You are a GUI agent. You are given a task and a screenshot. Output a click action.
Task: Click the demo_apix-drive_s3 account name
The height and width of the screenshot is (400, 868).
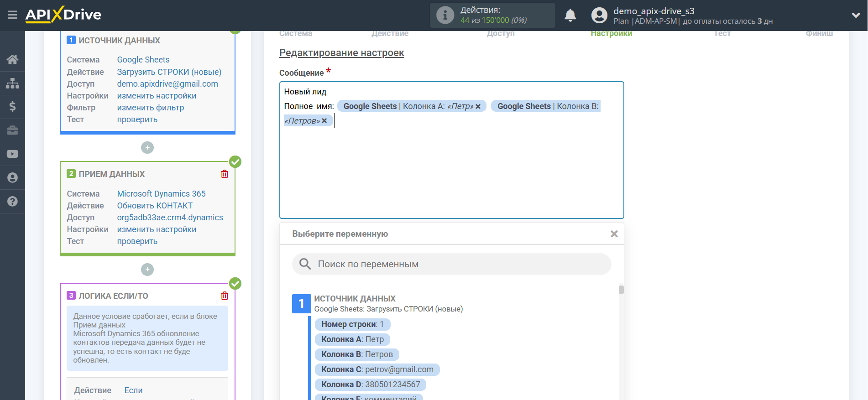(654, 11)
